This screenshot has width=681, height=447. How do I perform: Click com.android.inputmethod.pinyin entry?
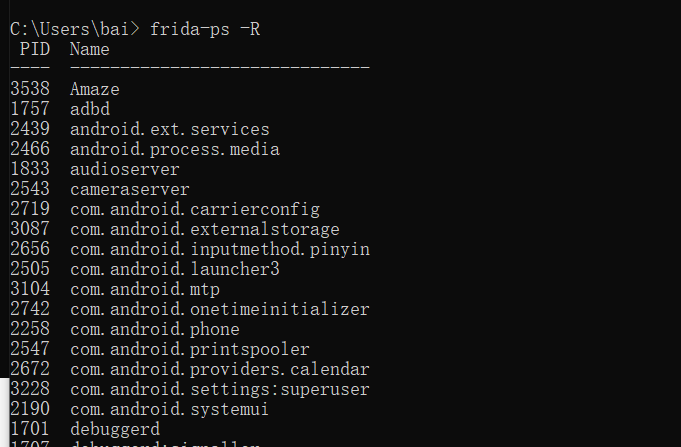coord(220,249)
